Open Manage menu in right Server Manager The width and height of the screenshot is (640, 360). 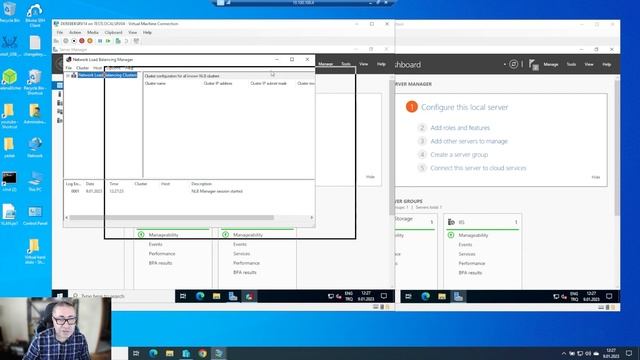point(551,64)
